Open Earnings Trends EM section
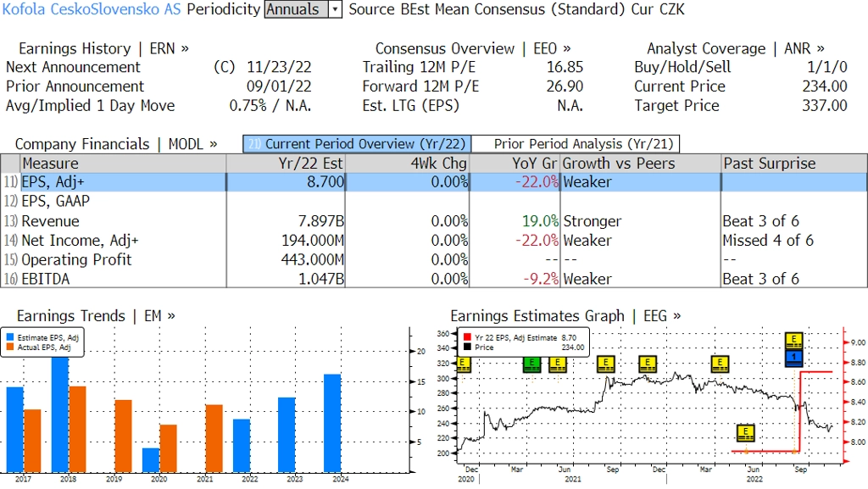 [96, 316]
